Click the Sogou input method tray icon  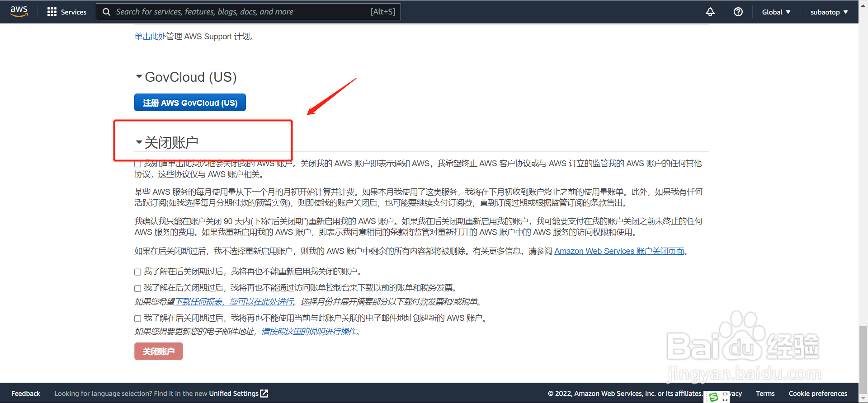coord(714,397)
